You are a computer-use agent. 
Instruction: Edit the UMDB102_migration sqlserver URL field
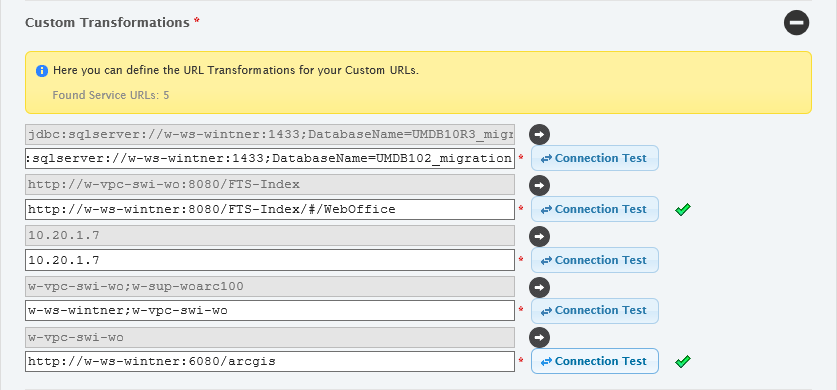[270, 158]
